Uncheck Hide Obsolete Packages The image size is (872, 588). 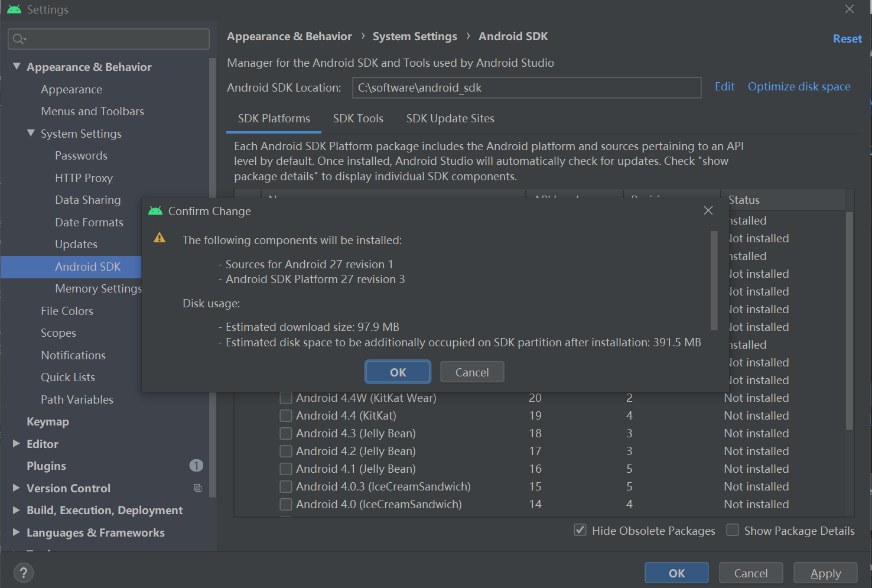pos(580,530)
